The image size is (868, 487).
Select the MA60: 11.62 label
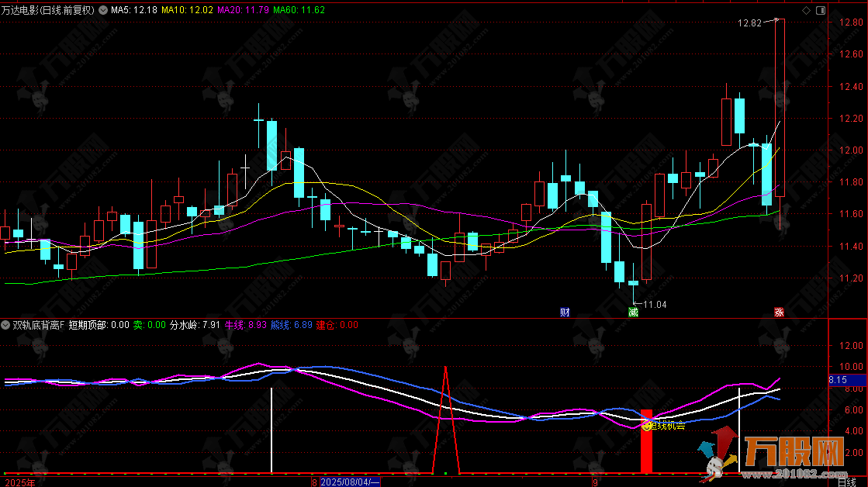pos(299,10)
